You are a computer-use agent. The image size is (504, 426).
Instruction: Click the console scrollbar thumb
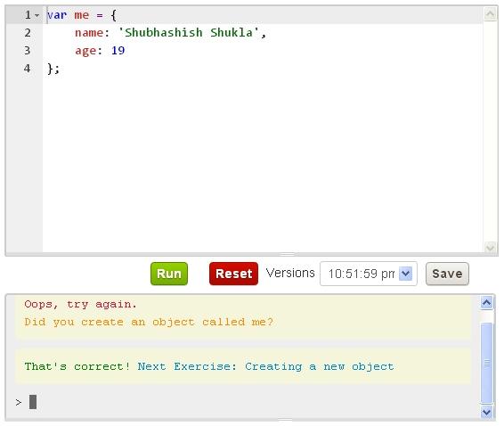click(x=487, y=363)
